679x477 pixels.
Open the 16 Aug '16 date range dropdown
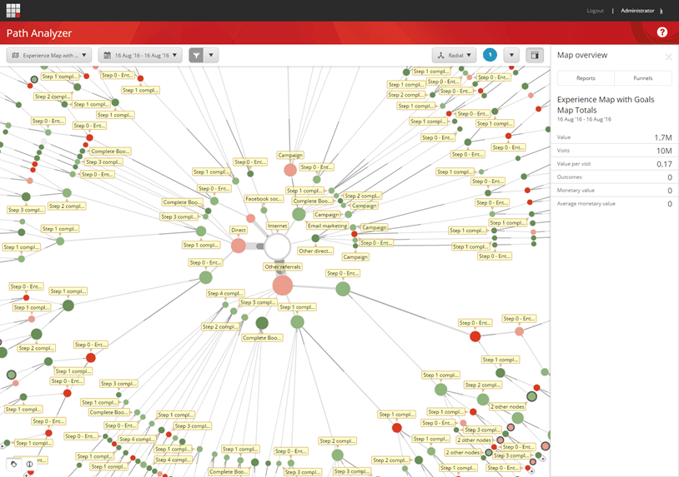pyautogui.click(x=140, y=55)
